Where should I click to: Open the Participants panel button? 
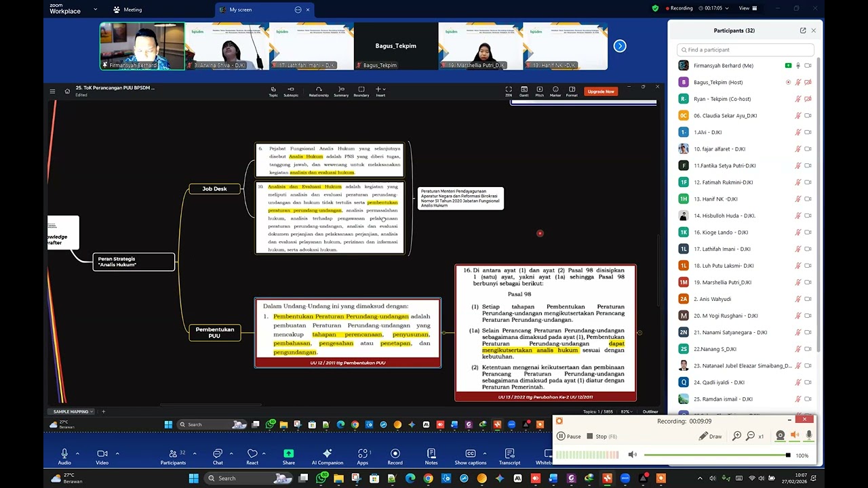tap(173, 457)
